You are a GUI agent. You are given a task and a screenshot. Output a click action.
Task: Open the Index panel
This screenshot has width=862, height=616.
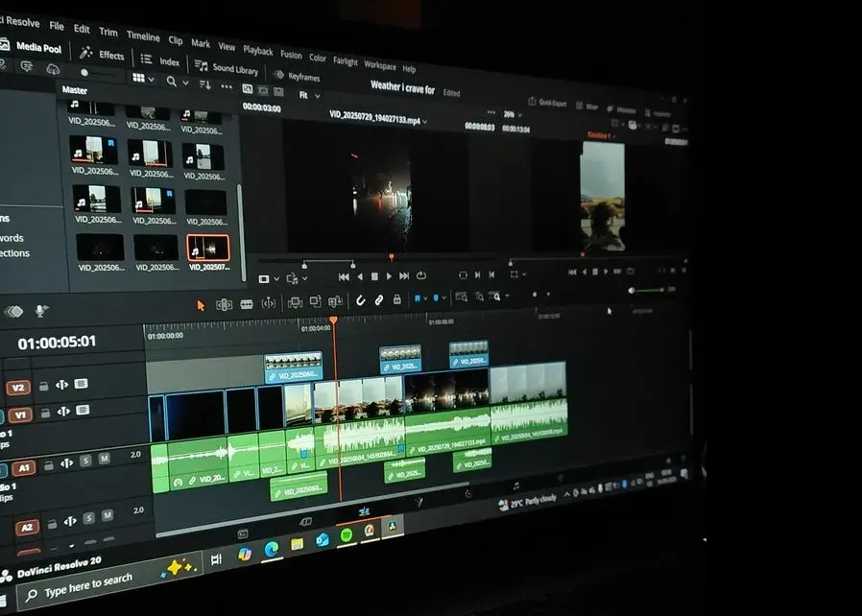pos(160,60)
